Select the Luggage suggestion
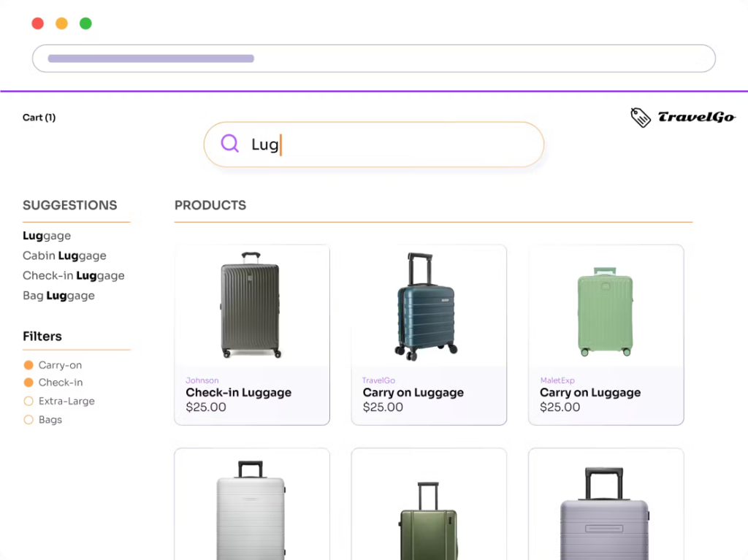 click(47, 235)
